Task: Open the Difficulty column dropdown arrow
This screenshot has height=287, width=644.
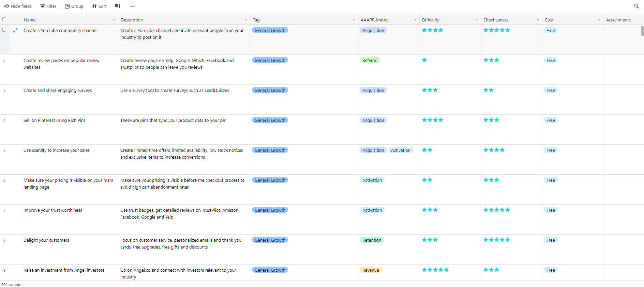Action: pos(477,20)
